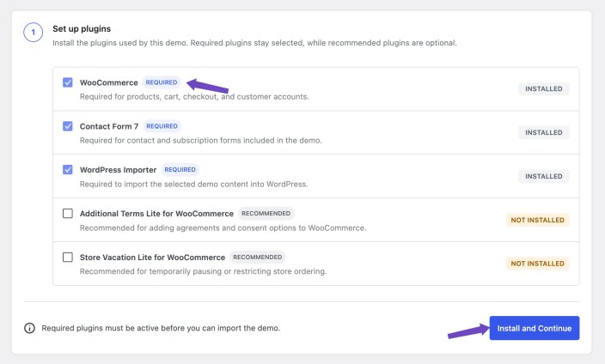Click WordPress Importer INSTALLED status badge

[544, 176]
